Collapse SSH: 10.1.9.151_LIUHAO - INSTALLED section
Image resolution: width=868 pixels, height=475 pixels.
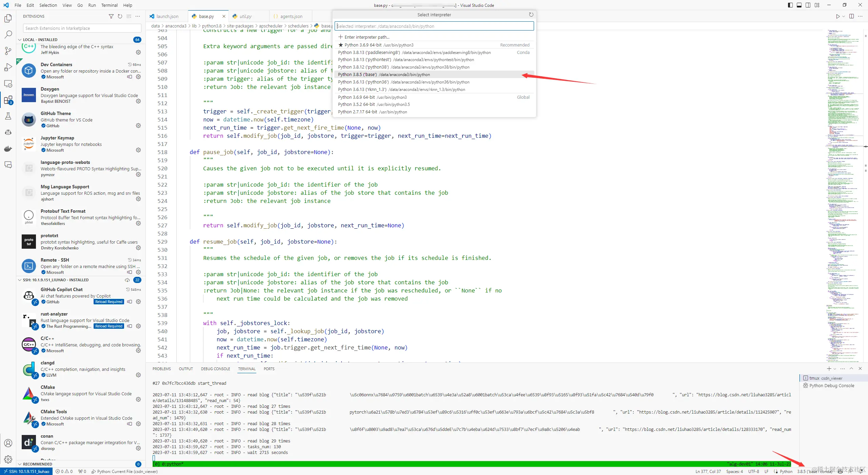(20, 280)
